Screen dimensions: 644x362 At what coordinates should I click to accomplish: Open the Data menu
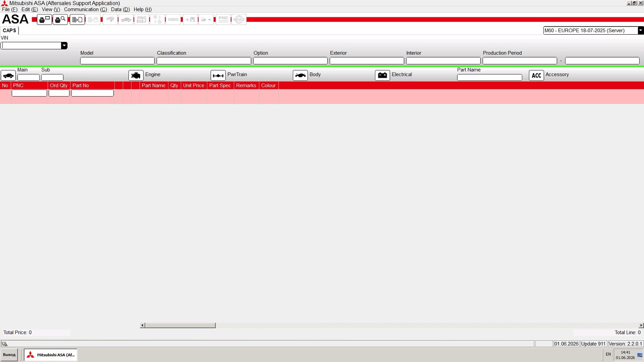120,9
